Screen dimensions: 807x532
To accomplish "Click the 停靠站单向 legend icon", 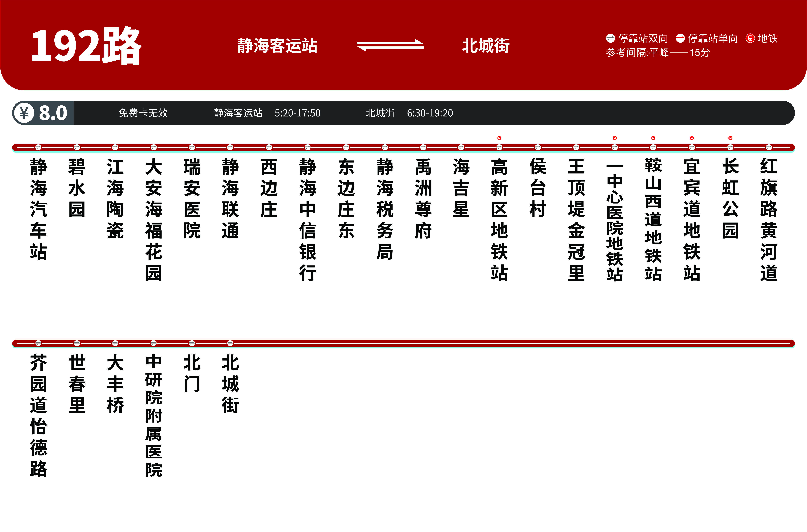I will tap(680, 38).
